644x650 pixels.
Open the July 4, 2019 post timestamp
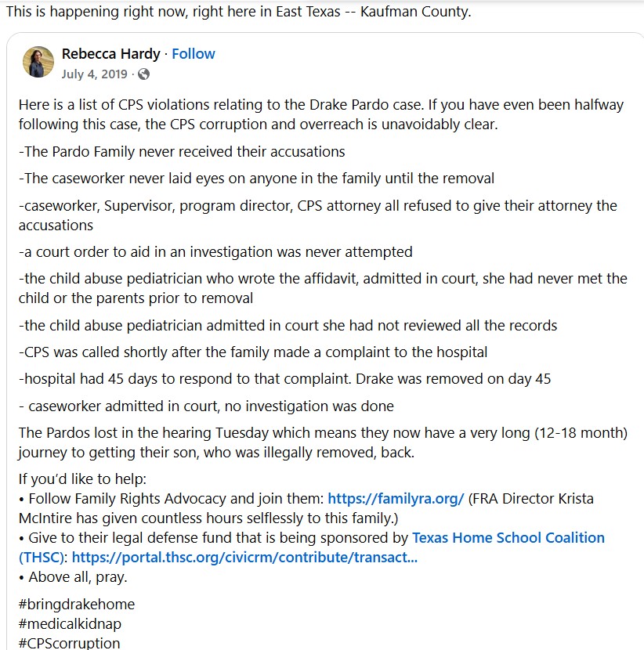(96, 74)
